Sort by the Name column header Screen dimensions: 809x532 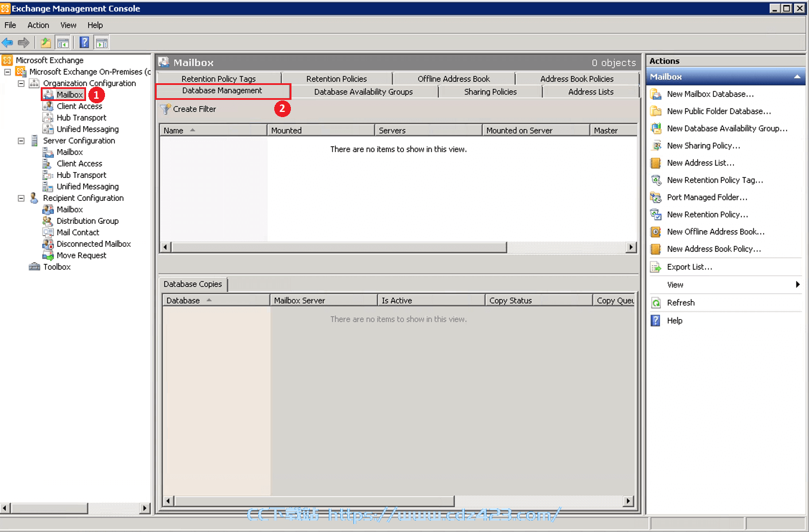pyautogui.click(x=213, y=130)
